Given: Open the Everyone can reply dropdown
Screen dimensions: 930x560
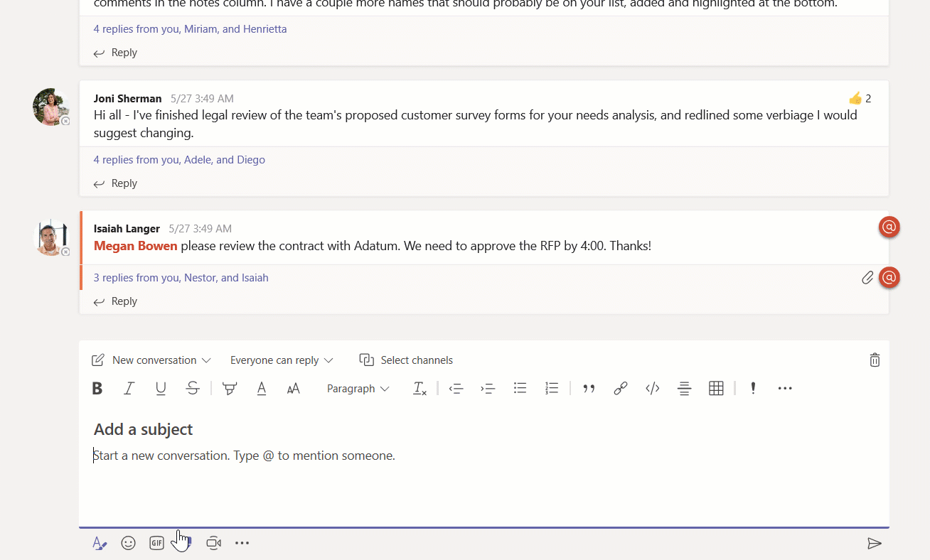Looking at the screenshot, I should (x=282, y=360).
